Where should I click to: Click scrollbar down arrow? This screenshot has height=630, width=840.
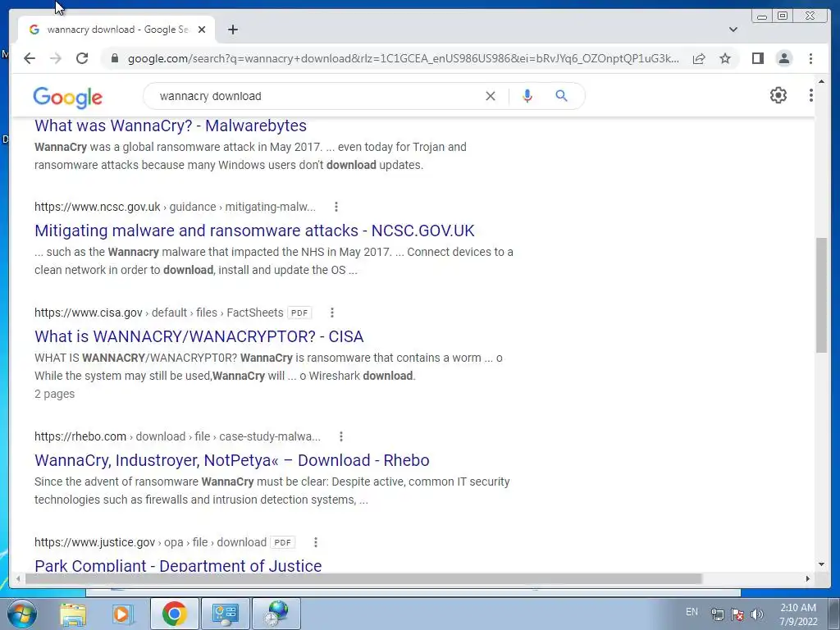pyautogui.click(x=821, y=564)
